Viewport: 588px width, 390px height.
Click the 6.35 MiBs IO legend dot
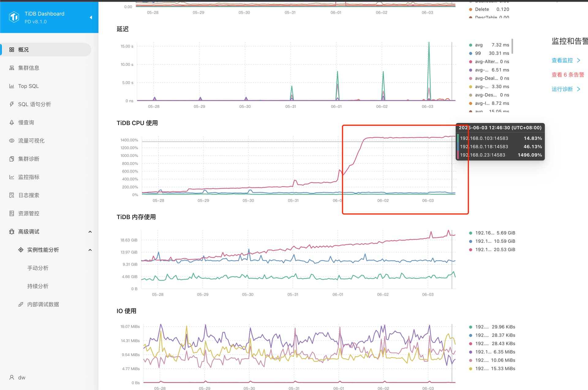click(471, 352)
